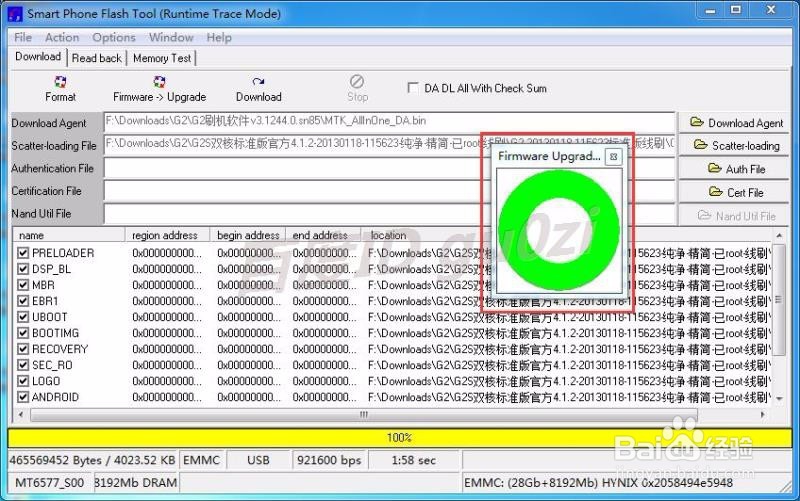This screenshot has width=800, height=501.
Task: Click the Format toolbar icon
Action: coord(60,82)
